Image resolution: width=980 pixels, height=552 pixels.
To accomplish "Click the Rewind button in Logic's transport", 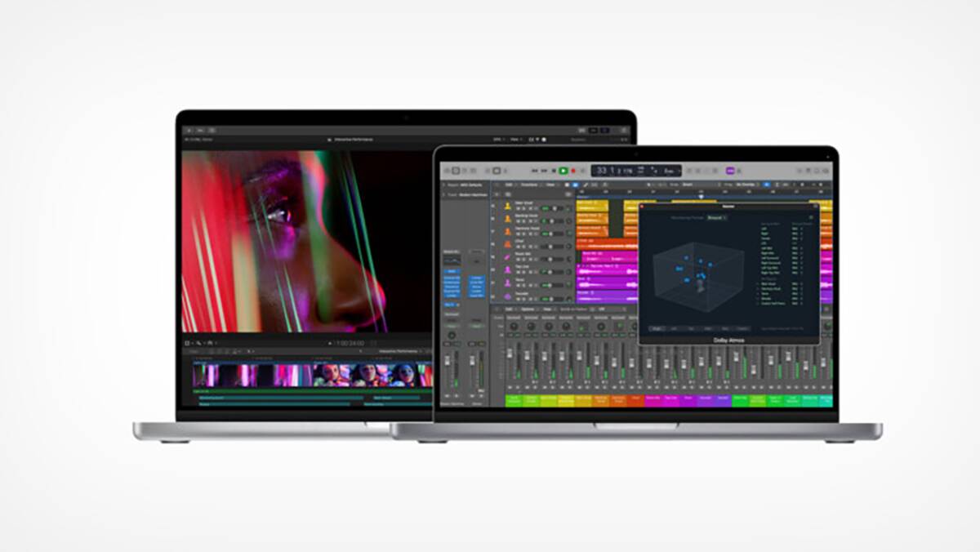I will pyautogui.click(x=534, y=171).
